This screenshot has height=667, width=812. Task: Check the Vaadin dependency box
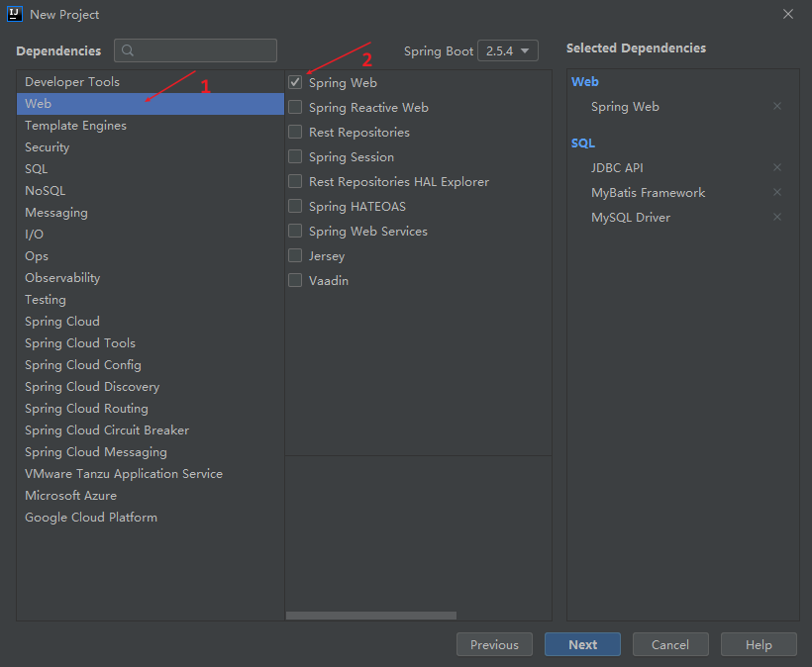click(295, 280)
